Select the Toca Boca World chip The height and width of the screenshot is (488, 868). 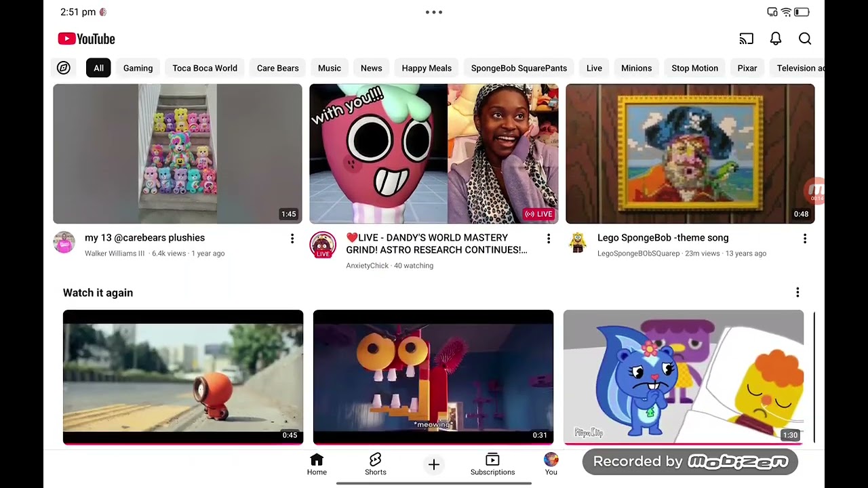205,68
